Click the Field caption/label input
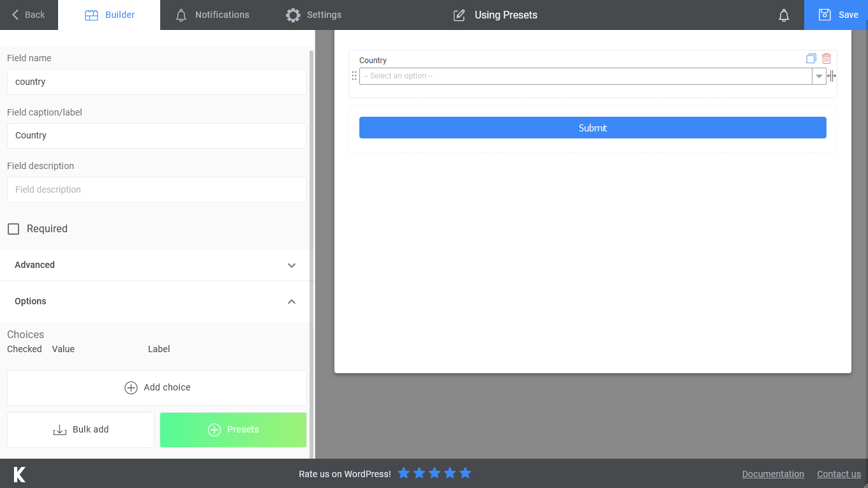 click(157, 136)
